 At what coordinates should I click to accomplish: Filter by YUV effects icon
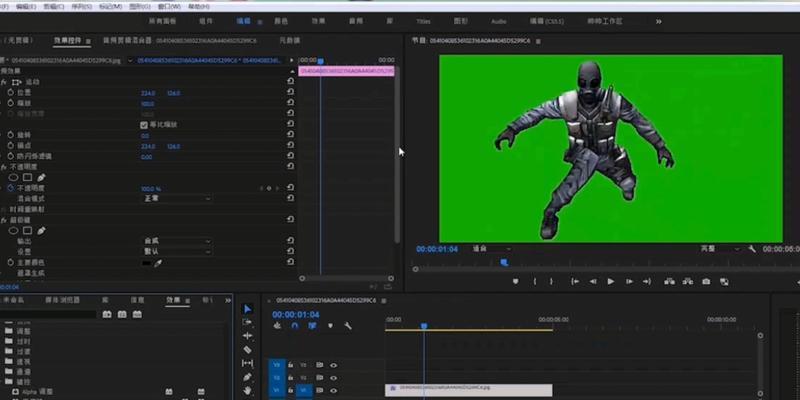137,314
